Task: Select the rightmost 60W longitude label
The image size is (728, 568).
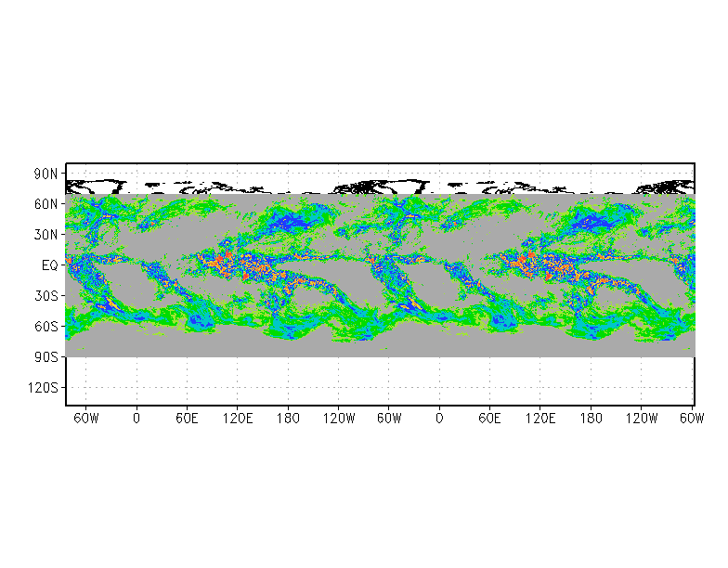Action: pyautogui.click(x=692, y=419)
